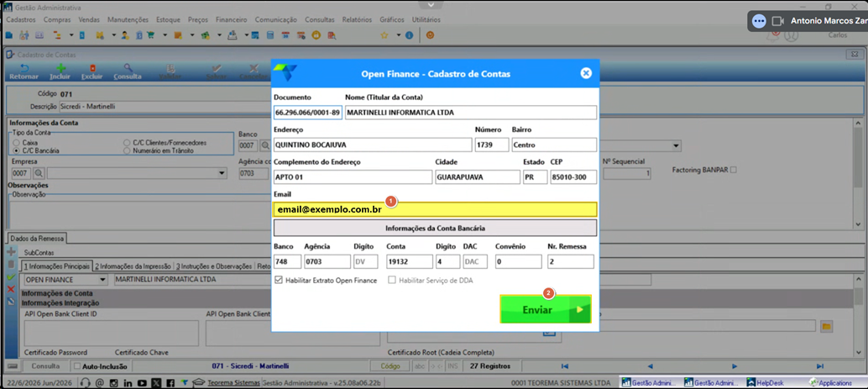868x389 pixels.
Task: Open Applications in the taskbar
Action: (830, 382)
